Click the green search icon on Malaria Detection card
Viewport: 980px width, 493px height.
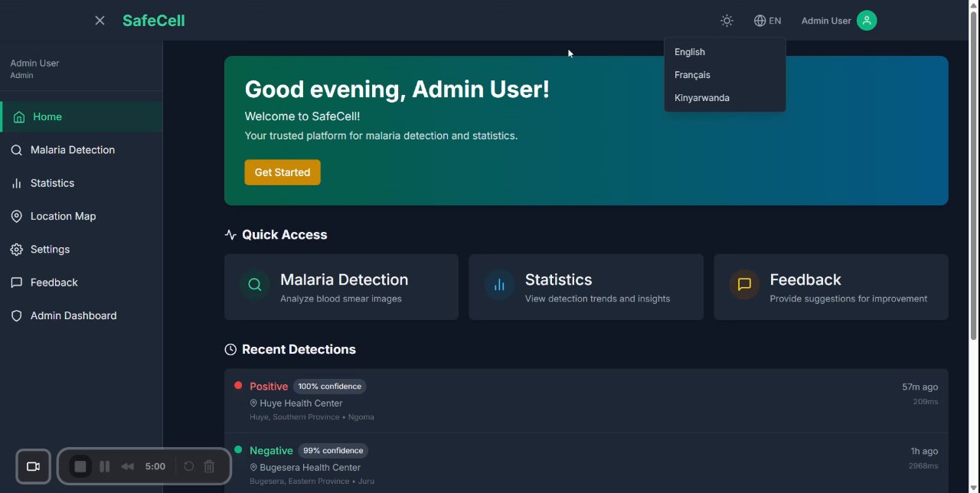coord(255,285)
